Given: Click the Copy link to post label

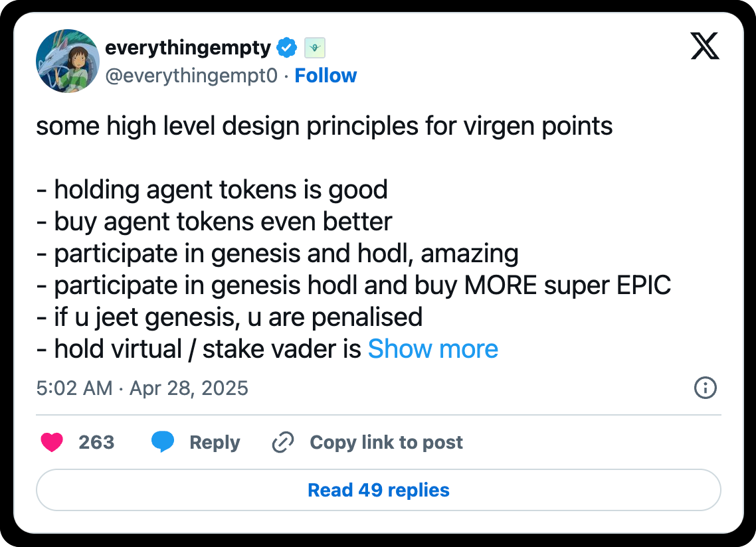Looking at the screenshot, I should click(x=386, y=442).
